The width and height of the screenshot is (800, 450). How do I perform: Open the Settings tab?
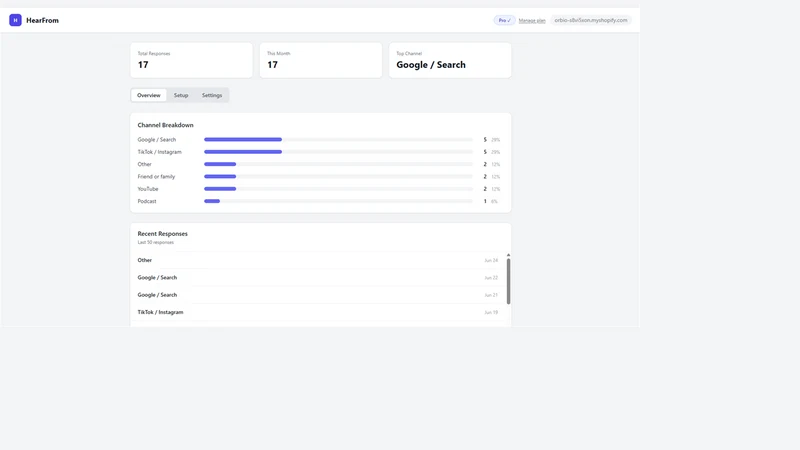(x=212, y=95)
